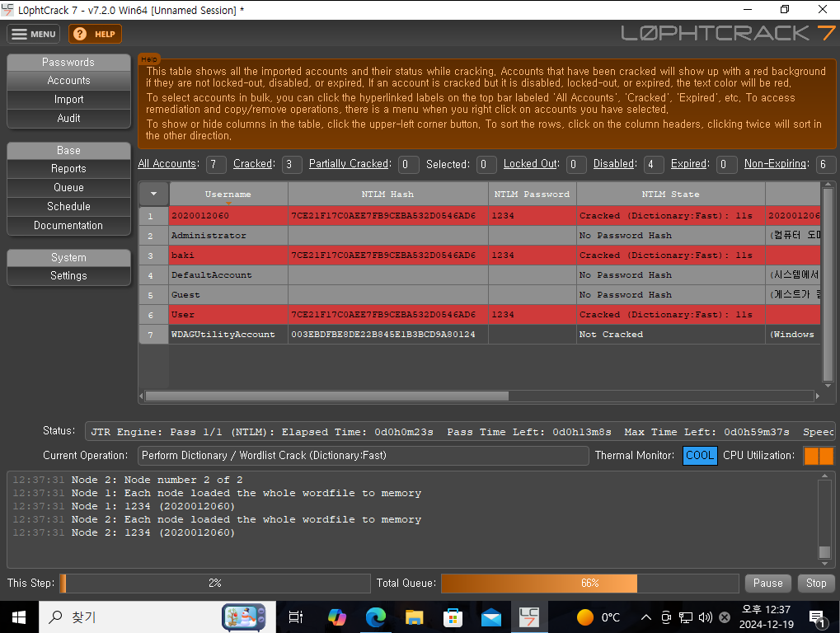Show hidden system tray icons
This screenshot has width=840, height=633.
(646, 617)
